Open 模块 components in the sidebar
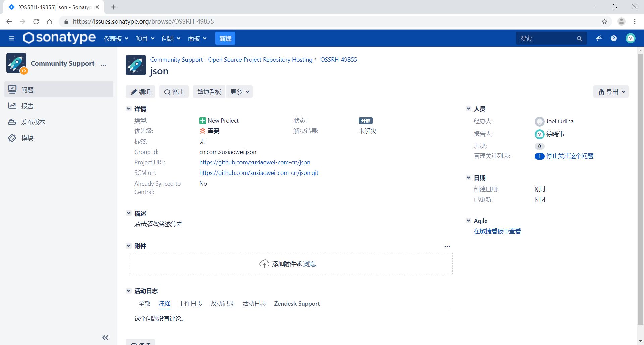Viewport: 644px width, 345px height. (59, 138)
